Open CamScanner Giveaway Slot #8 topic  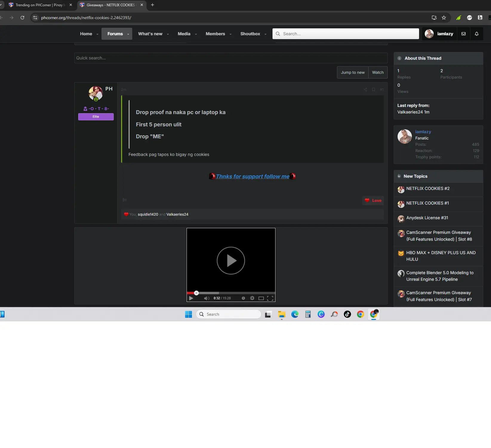point(439,236)
